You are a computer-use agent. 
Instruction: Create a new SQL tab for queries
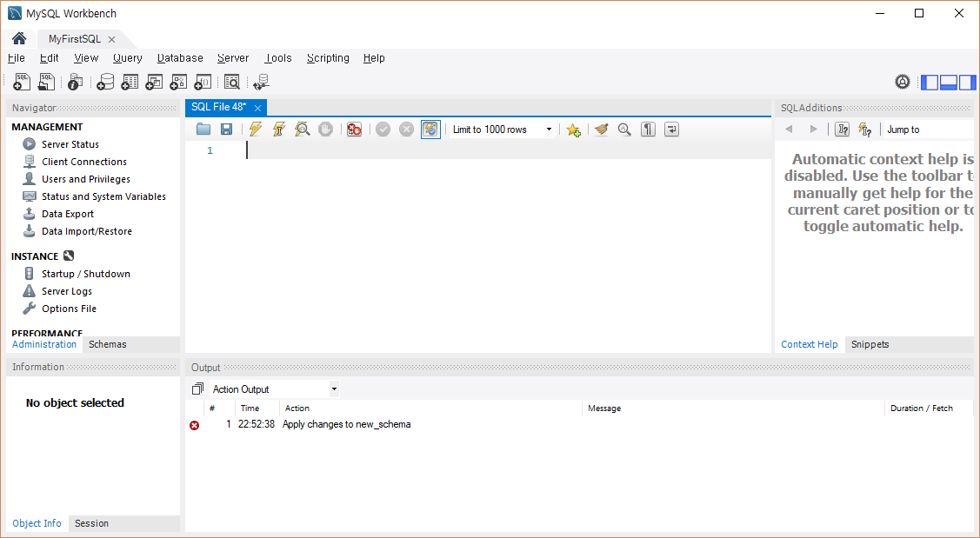click(x=21, y=81)
